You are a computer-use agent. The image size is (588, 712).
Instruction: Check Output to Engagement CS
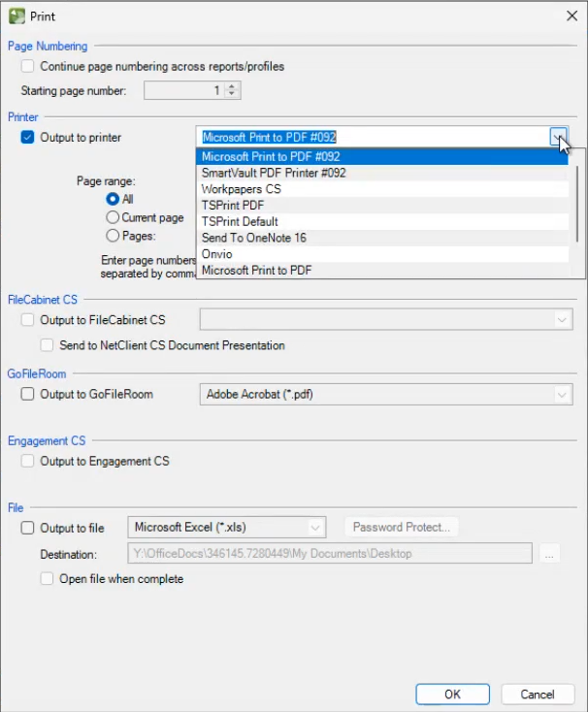[27, 461]
